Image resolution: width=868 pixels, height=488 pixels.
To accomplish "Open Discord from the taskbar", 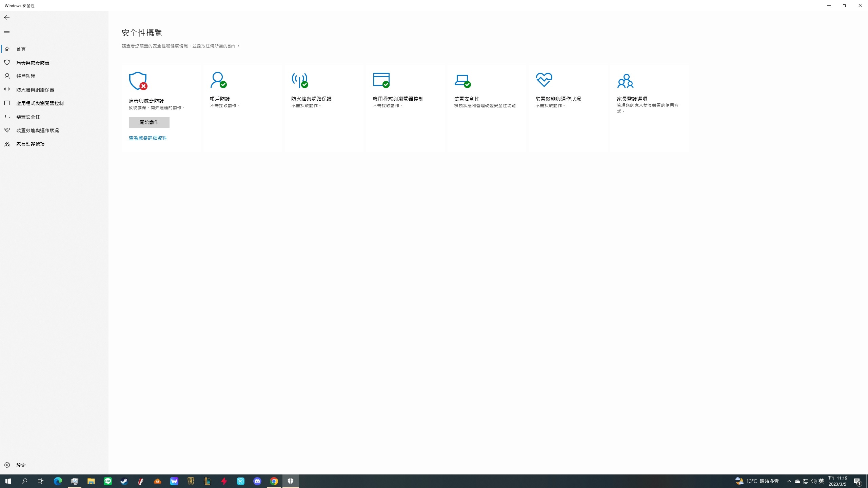I will pyautogui.click(x=257, y=481).
